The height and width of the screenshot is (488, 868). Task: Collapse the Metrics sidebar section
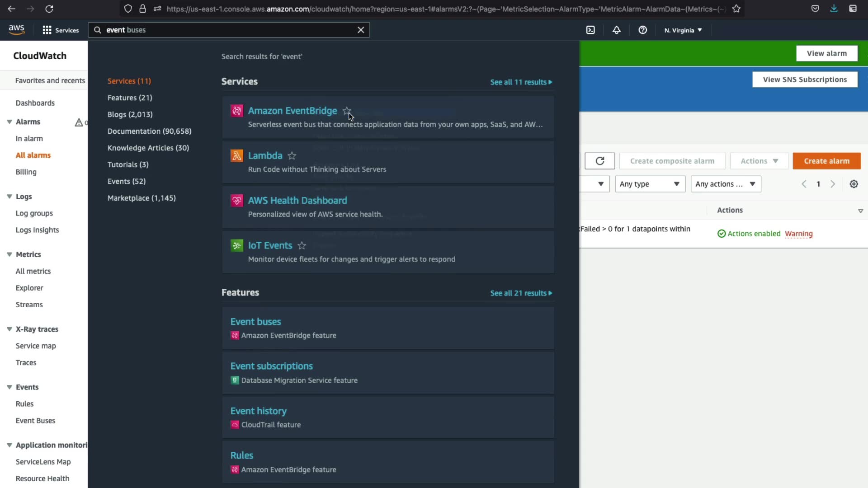(9, 254)
